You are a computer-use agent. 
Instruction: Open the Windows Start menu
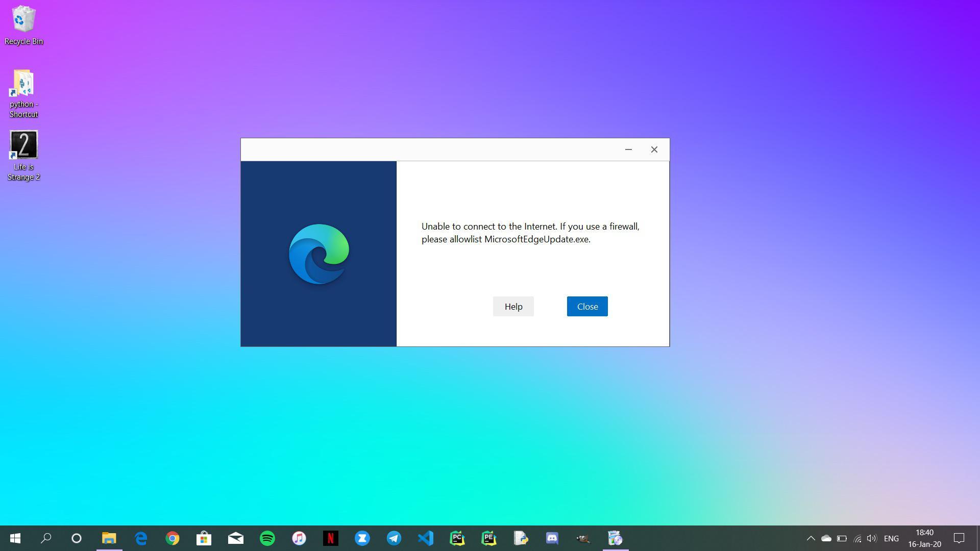[x=15, y=538]
